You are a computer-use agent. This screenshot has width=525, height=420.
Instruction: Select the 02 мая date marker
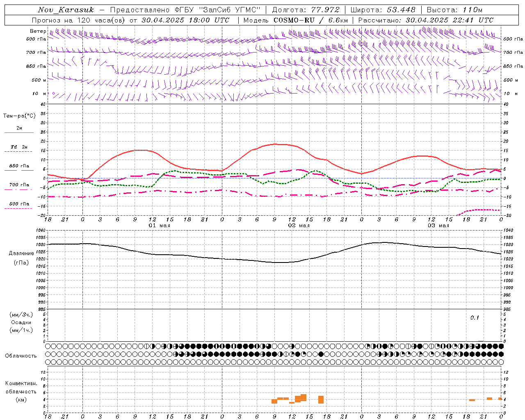point(299,226)
